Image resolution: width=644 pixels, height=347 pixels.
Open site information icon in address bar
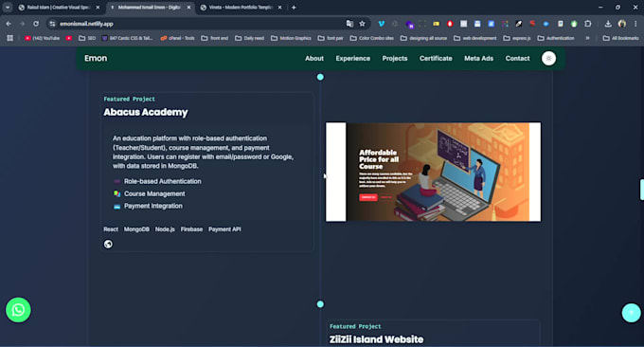(x=52, y=24)
